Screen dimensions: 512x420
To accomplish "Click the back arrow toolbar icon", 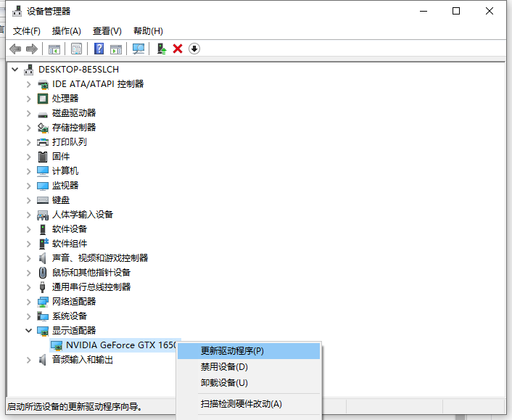I will pyautogui.click(x=15, y=49).
